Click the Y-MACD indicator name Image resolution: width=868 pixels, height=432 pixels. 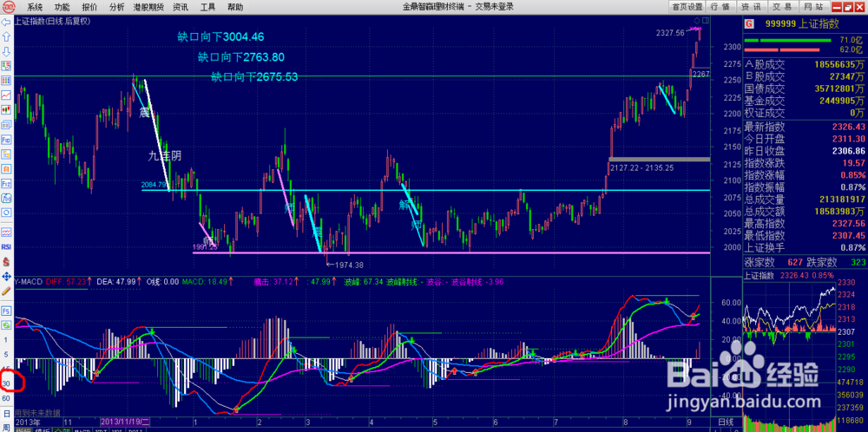pyautogui.click(x=30, y=282)
